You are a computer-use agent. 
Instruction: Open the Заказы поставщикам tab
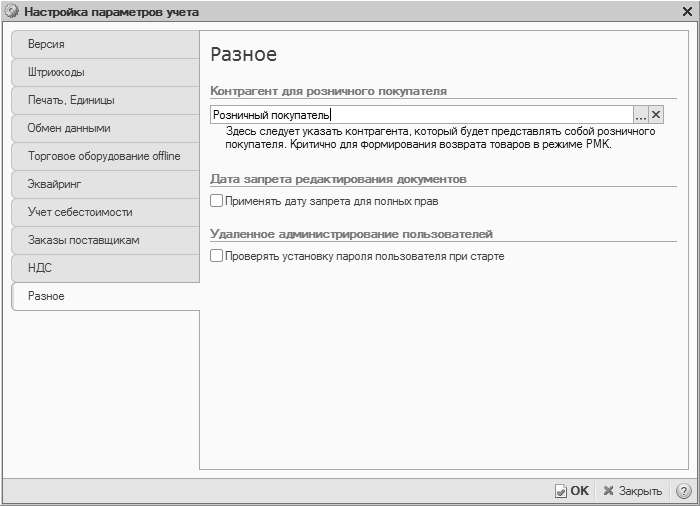105,240
